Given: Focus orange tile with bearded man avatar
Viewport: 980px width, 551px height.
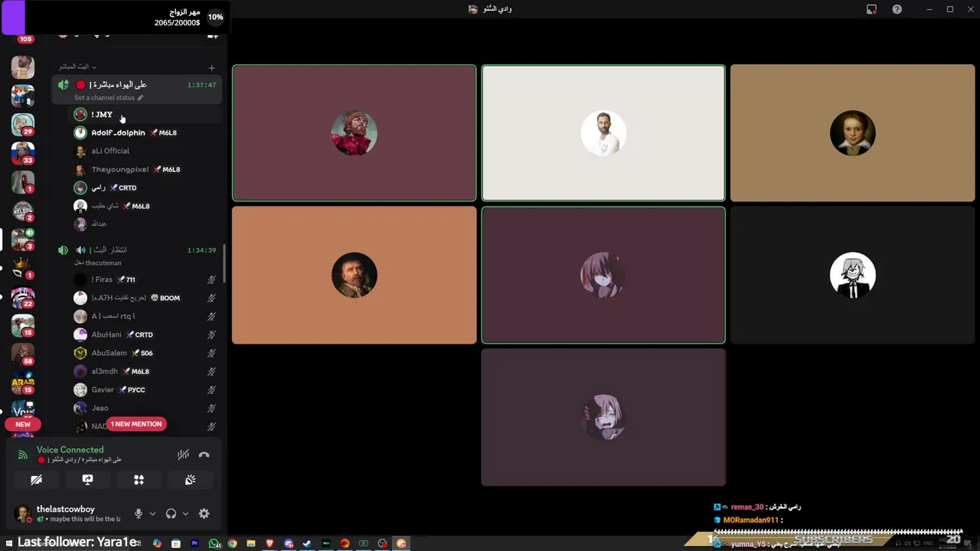Looking at the screenshot, I should click(354, 275).
